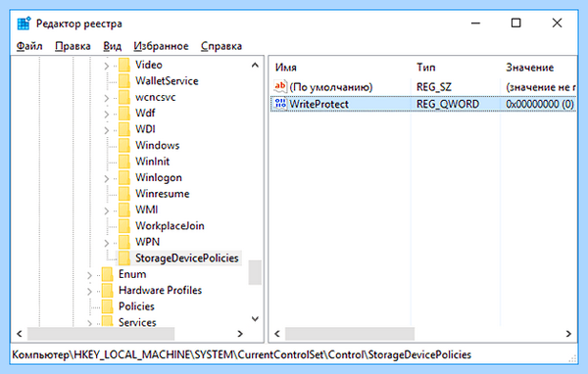Viewport: 588px width, 374px height.
Task: Expand the WPN key chevron
Action: pos(107,243)
